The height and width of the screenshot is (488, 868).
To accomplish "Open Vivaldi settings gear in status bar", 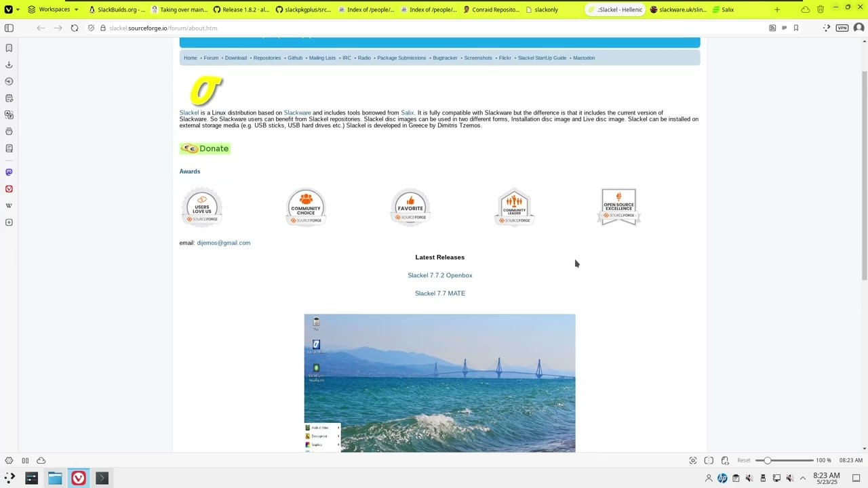I will (9, 460).
